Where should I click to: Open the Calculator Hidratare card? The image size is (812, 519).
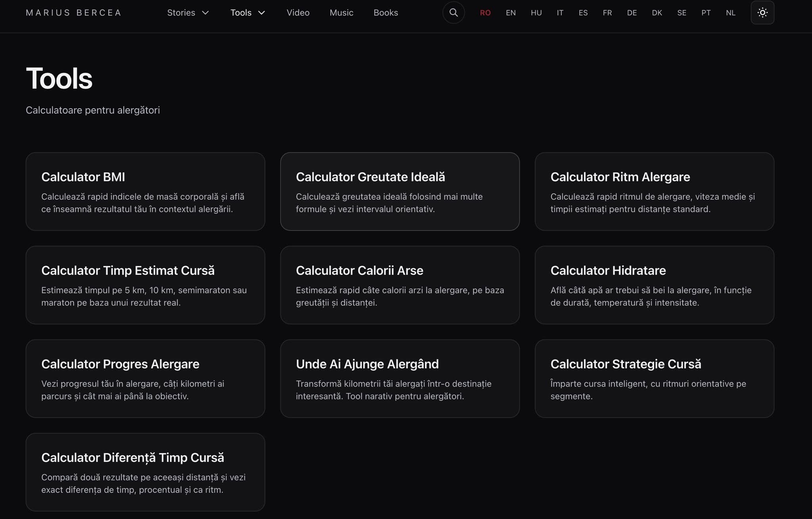tap(654, 285)
